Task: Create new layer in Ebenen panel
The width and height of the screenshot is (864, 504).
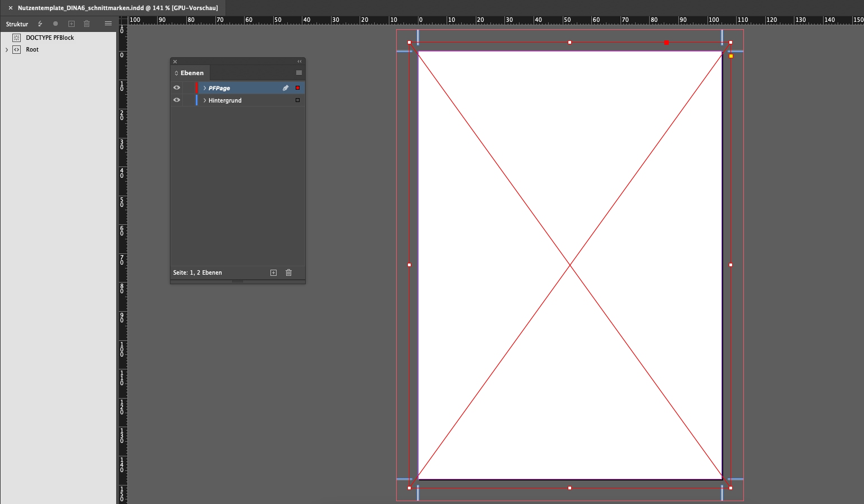Action: (273, 272)
